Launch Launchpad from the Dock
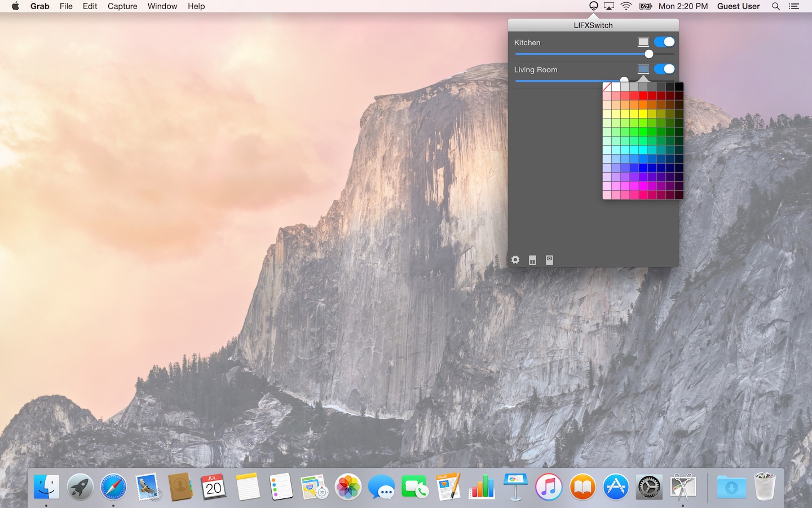Image resolution: width=812 pixels, height=508 pixels. (80, 487)
